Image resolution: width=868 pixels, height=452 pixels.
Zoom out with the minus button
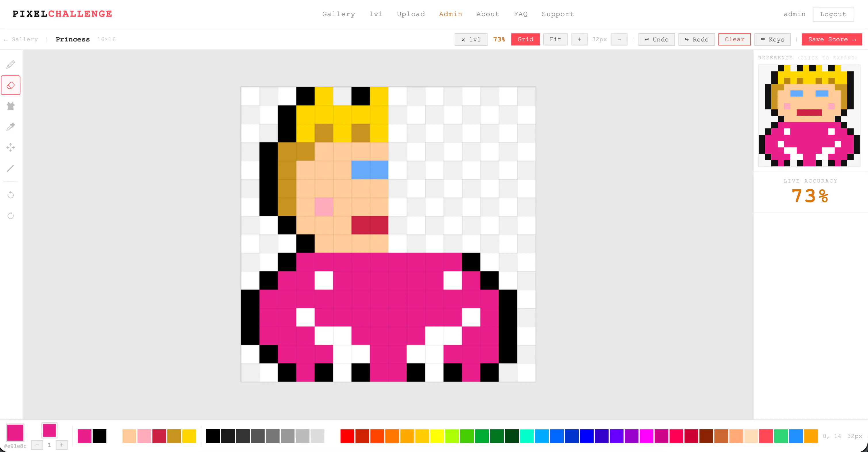pos(619,39)
